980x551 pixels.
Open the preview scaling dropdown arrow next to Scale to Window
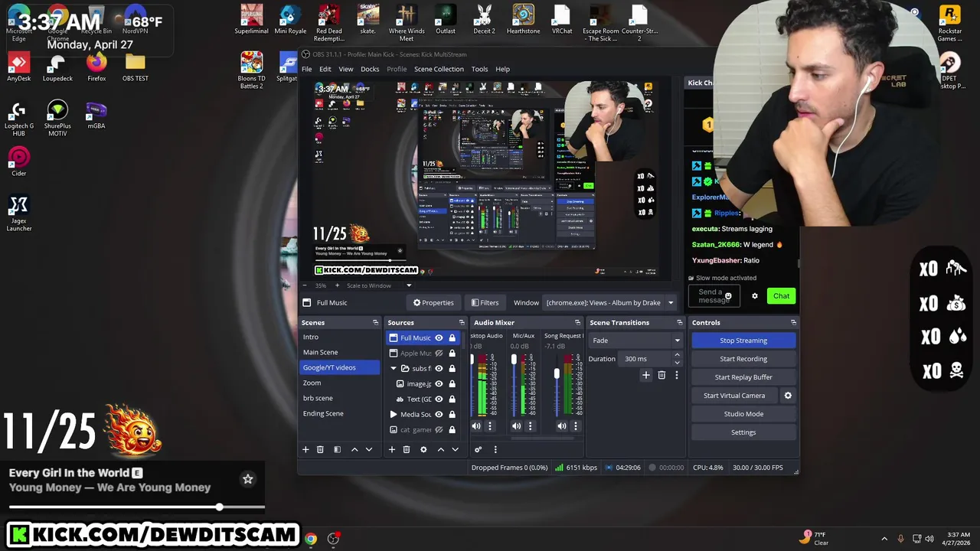point(409,285)
